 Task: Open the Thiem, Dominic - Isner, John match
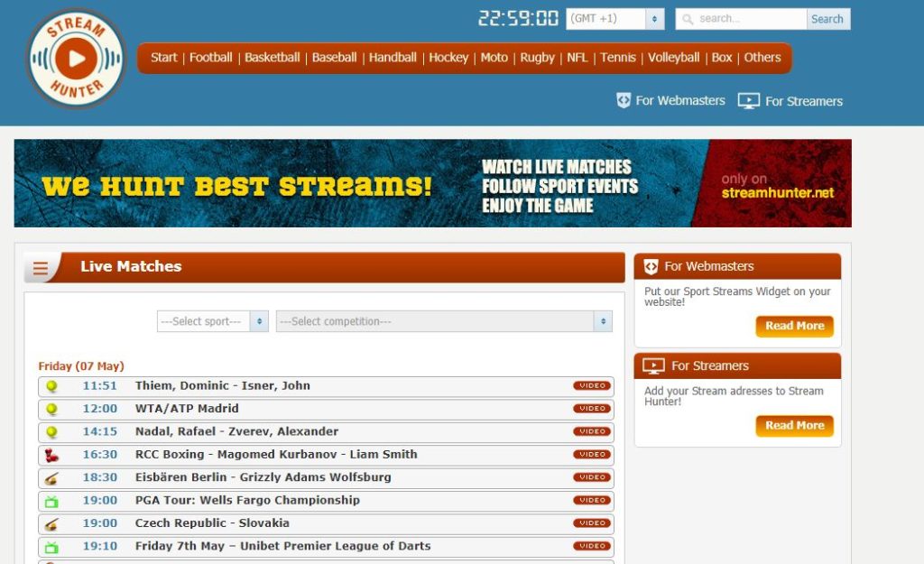pos(223,385)
